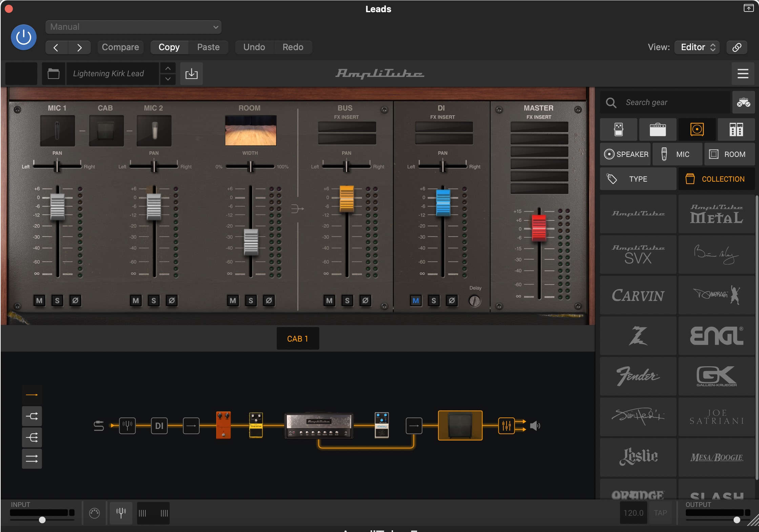Switch to the ROOM tab
The width and height of the screenshot is (759, 532).
tap(730, 154)
